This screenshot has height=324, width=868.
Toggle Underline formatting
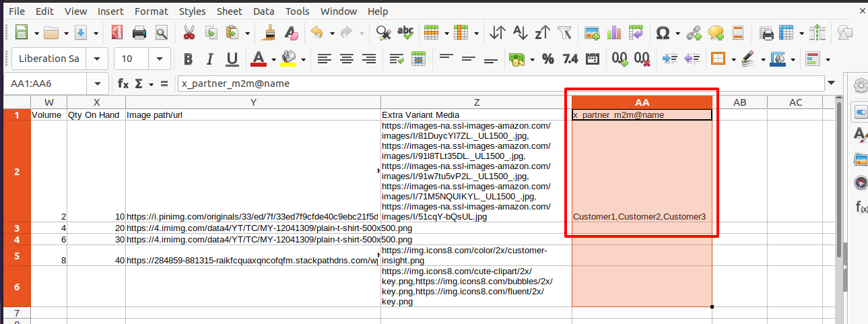232,59
